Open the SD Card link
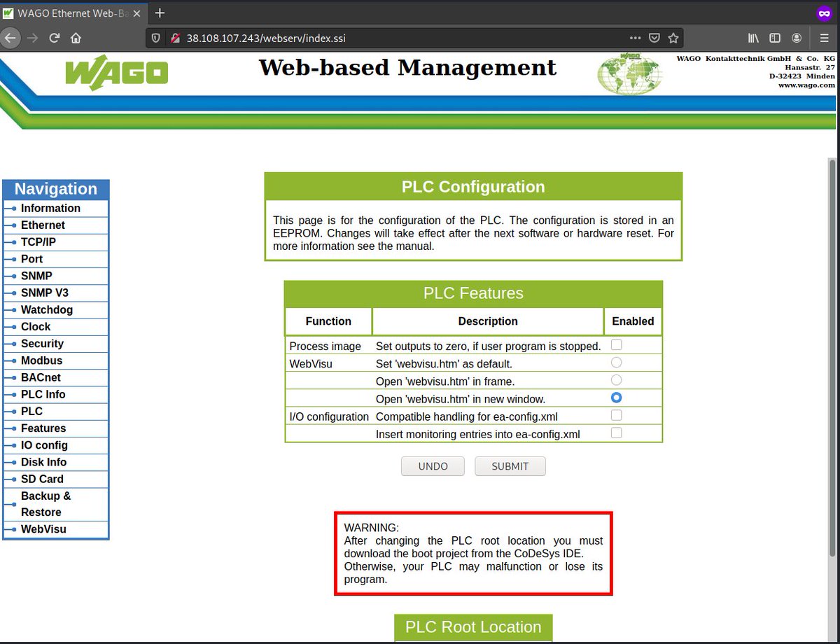Viewport: 840px width, 644px height. (42, 479)
